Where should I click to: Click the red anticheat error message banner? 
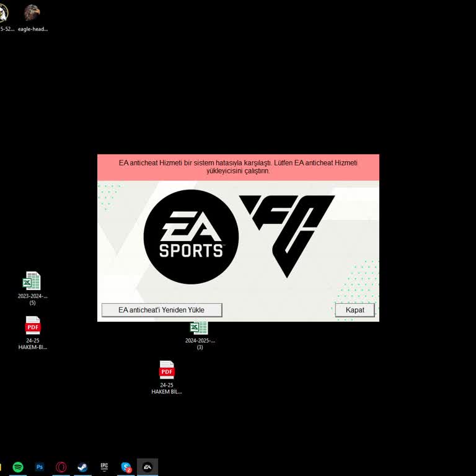tap(238, 167)
